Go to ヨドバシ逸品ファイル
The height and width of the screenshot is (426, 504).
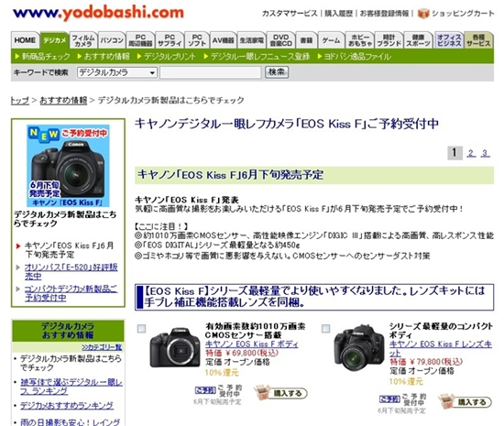click(x=357, y=57)
